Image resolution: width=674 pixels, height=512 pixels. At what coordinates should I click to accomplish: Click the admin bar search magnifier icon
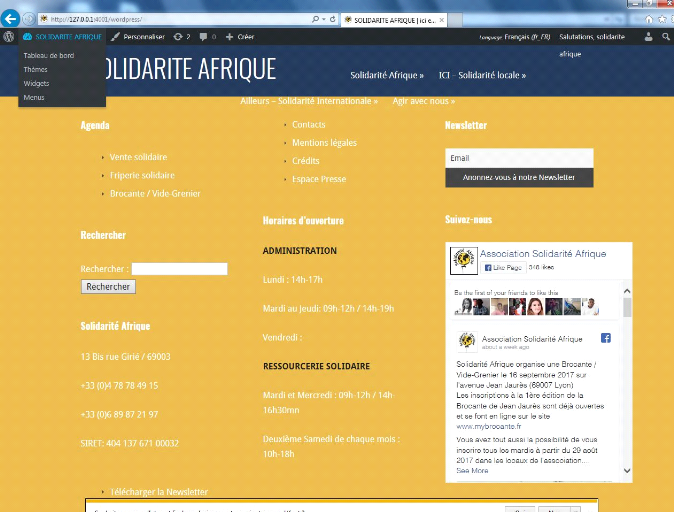(666, 37)
